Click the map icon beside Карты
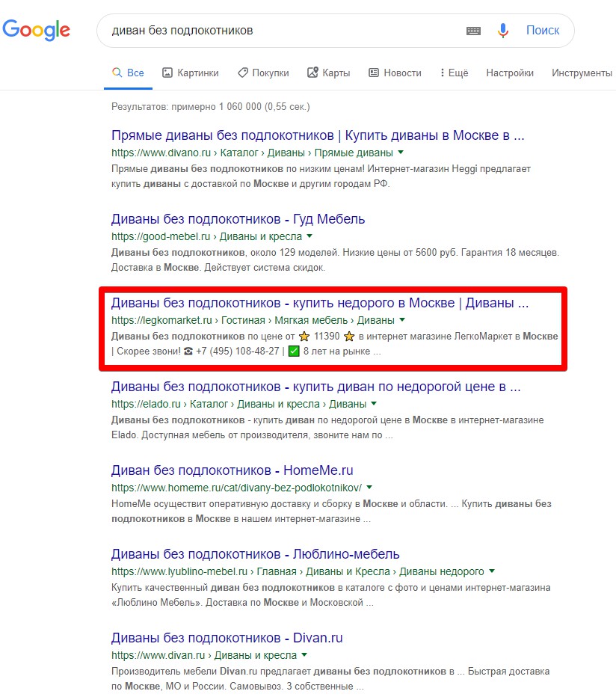 pos(313,73)
